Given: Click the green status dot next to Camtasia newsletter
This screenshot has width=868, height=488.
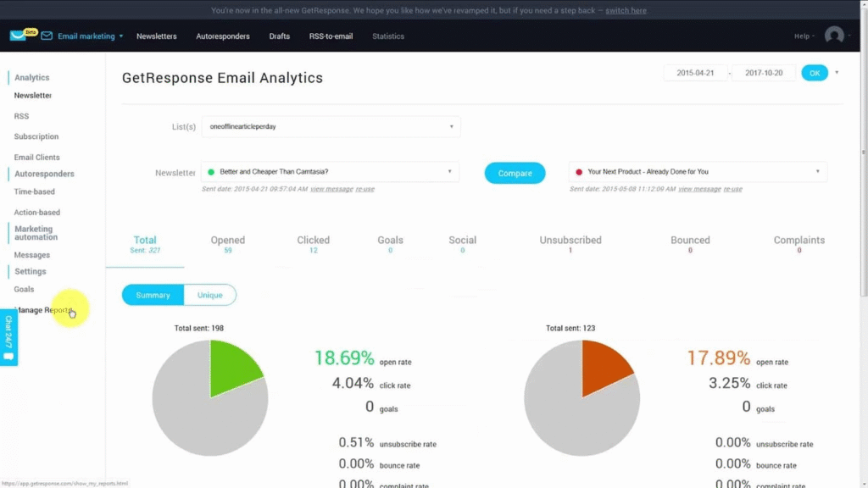Looking at the screenshot, I should coord(212,171).
